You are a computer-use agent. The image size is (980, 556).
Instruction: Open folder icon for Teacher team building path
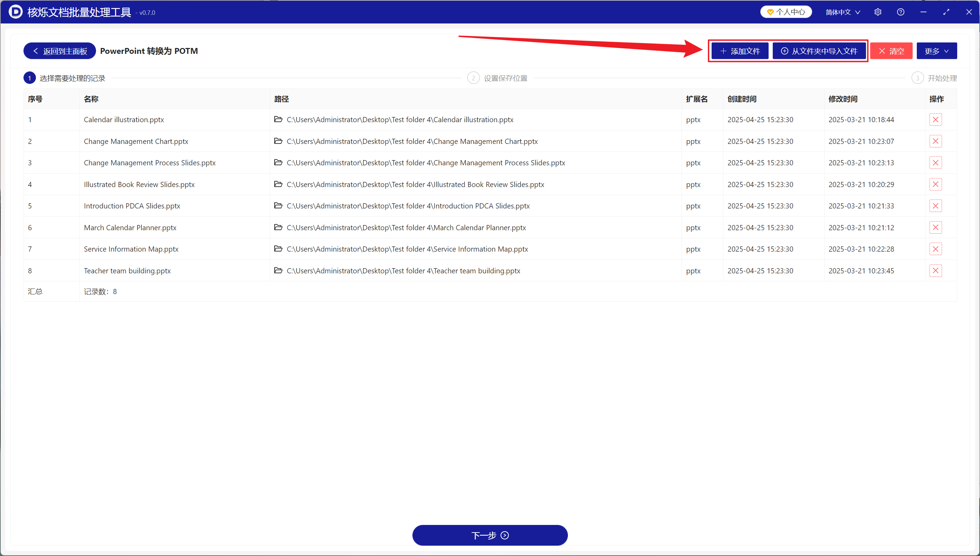pos(278,270)
